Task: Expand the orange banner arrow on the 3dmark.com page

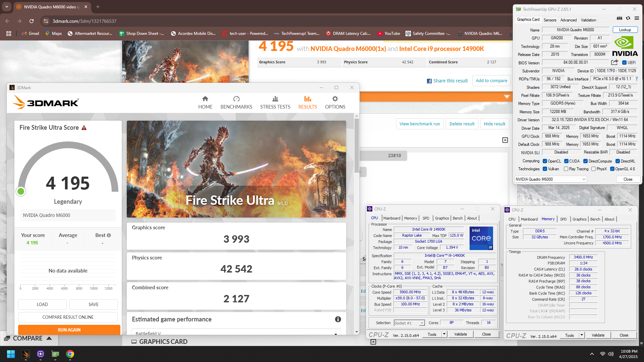Action: tap(507, 97)
